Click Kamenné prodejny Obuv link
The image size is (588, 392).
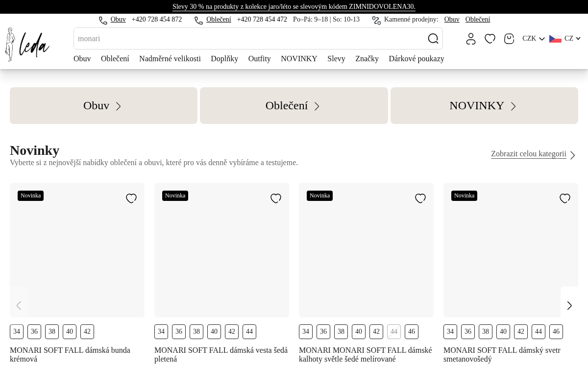(x=452, y=20)
